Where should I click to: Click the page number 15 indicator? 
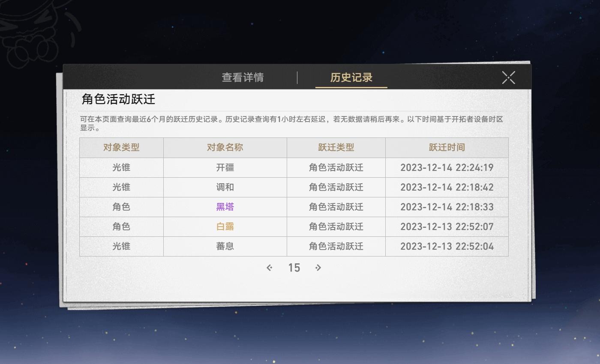click(x=294, y=268)
